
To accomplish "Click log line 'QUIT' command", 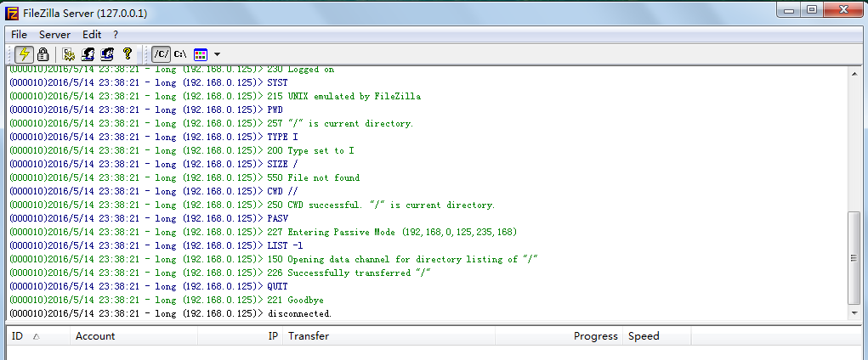I will pyautogui.click(x=149, y=286).
